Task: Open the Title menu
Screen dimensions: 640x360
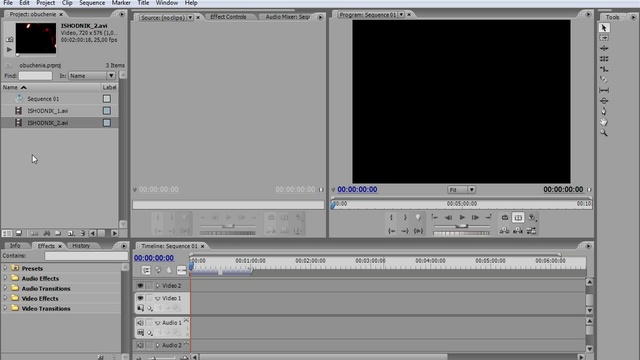Action: pyautogui.click(x=143, y=3)
